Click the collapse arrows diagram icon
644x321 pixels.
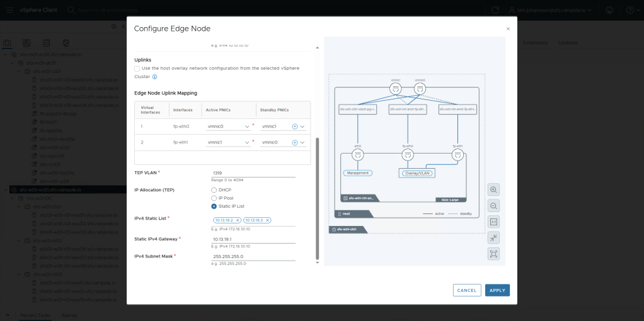pos(493,238)
